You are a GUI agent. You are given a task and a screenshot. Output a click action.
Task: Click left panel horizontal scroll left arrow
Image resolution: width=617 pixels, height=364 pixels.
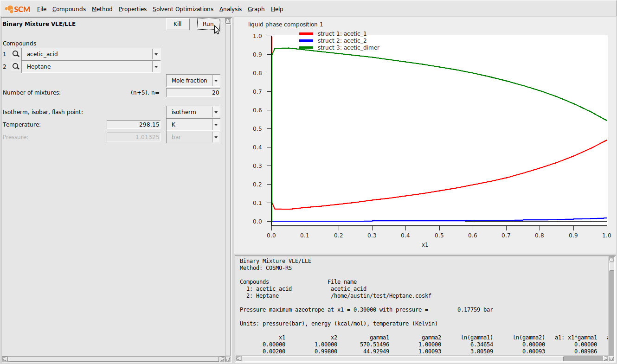coord(5,359)
